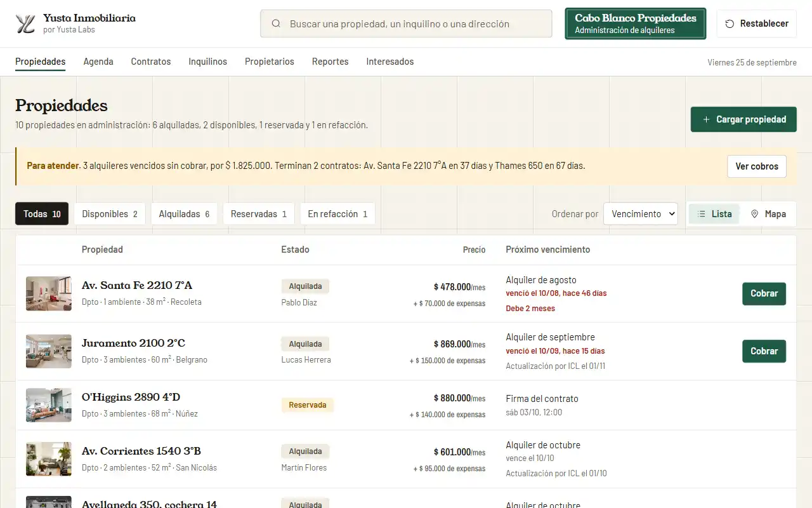
Task: Switch to the Propietarios tab
Action: click(270, 62)
